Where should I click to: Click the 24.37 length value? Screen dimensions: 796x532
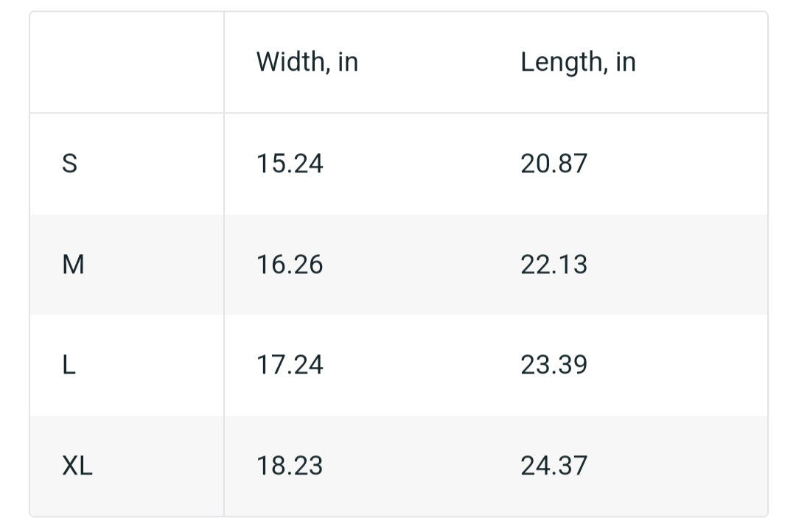click(x=554, y=466)
